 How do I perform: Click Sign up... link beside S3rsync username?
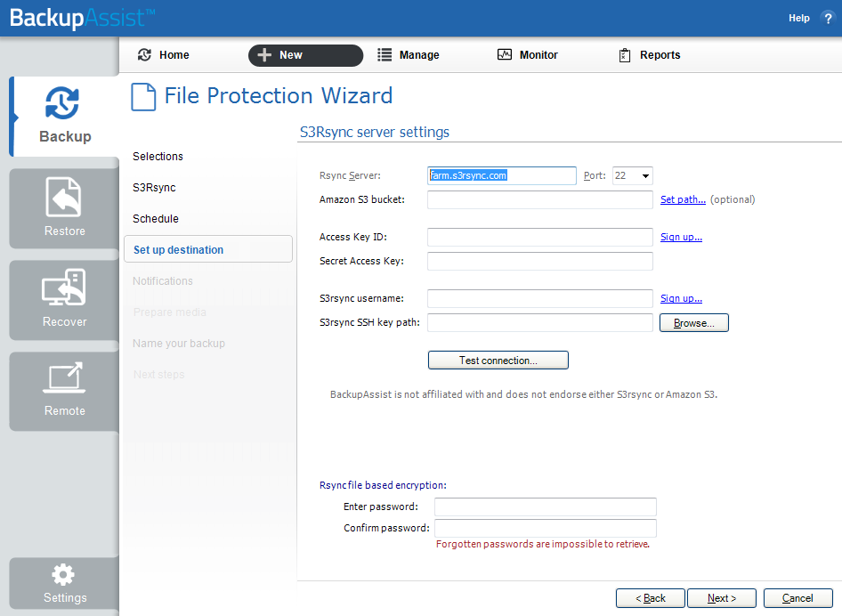682,298
